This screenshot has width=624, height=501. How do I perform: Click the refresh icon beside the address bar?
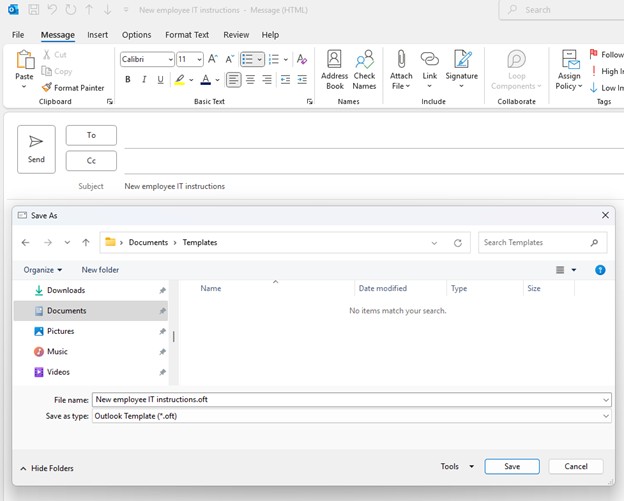point(458,243)
